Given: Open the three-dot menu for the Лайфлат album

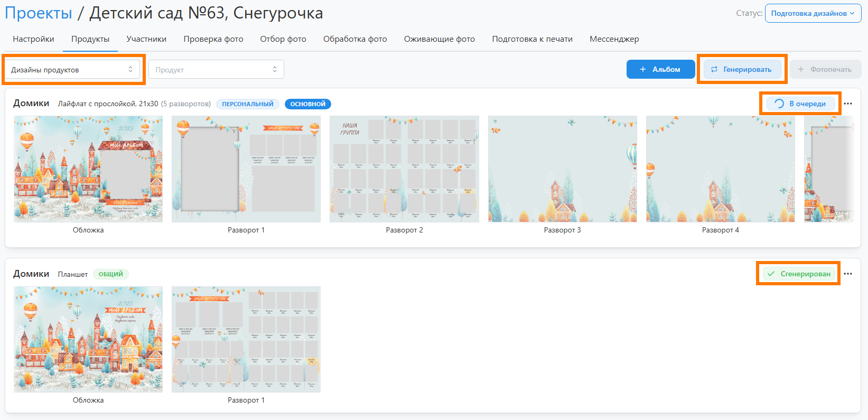Looking at the screenshot, I should click(848, 104).
